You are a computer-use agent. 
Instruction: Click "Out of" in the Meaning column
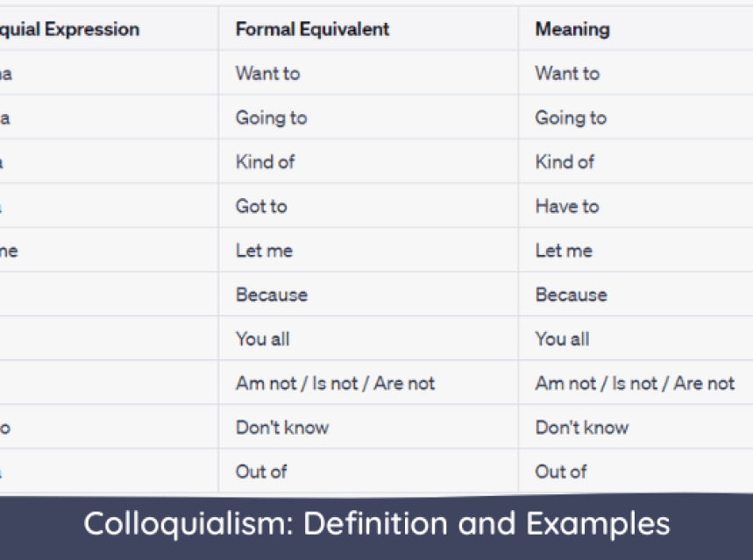pyautogui.click(x=561, y=471)
